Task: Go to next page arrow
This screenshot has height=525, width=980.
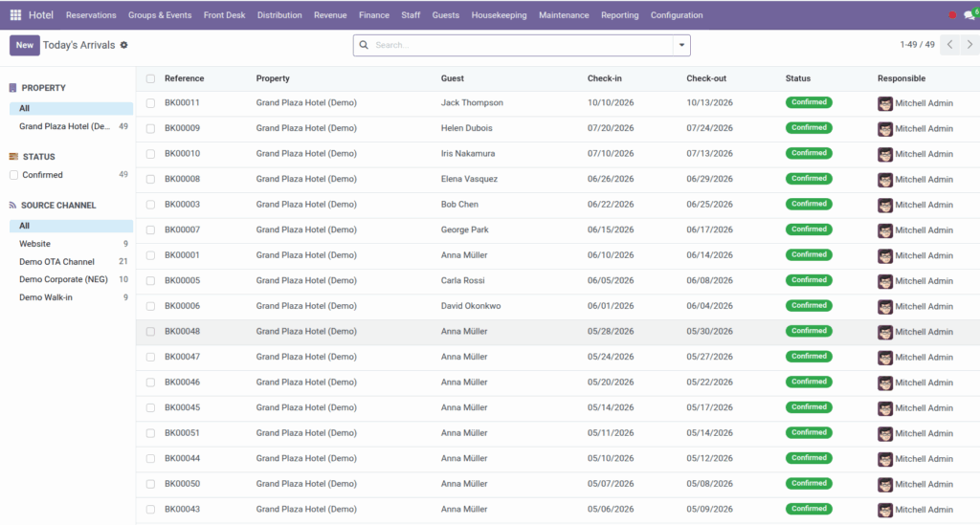Action: [x=970, y=45]
